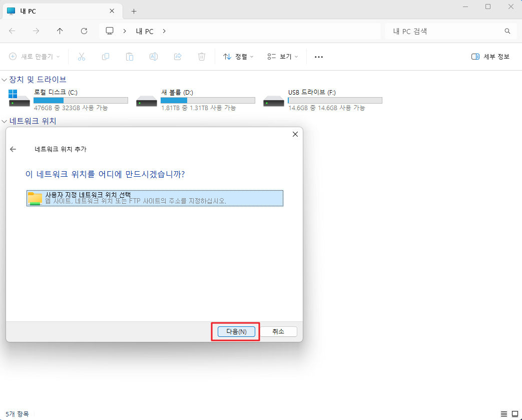Click the Share icon in the toolbar
Viewport: 522px width, 420px height.
[178, 56]
